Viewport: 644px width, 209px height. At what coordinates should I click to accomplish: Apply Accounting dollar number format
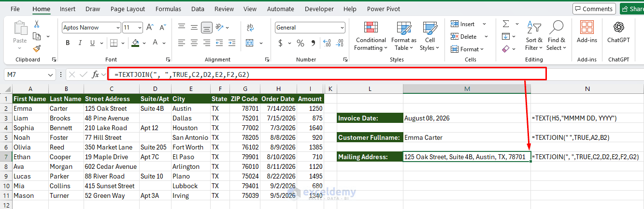coord(281,43)
